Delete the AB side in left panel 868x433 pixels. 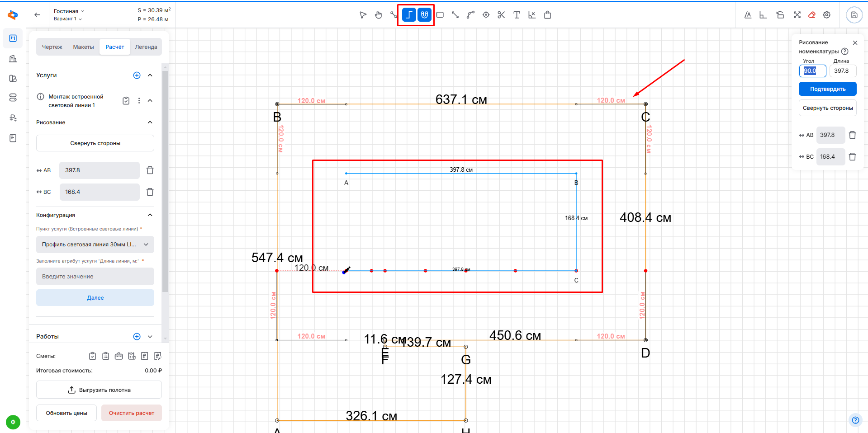[x=150, y=170]
